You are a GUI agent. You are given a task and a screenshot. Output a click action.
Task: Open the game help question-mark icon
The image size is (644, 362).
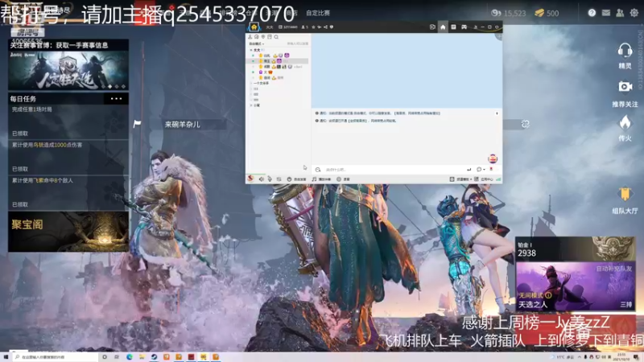pyautogui.click(x=592, y=13)
